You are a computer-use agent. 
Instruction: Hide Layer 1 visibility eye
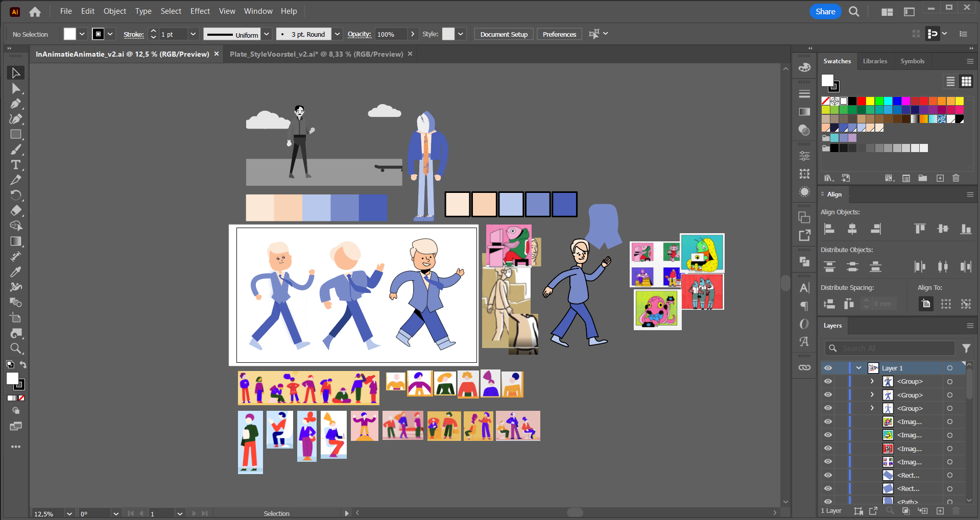point(828,368)
